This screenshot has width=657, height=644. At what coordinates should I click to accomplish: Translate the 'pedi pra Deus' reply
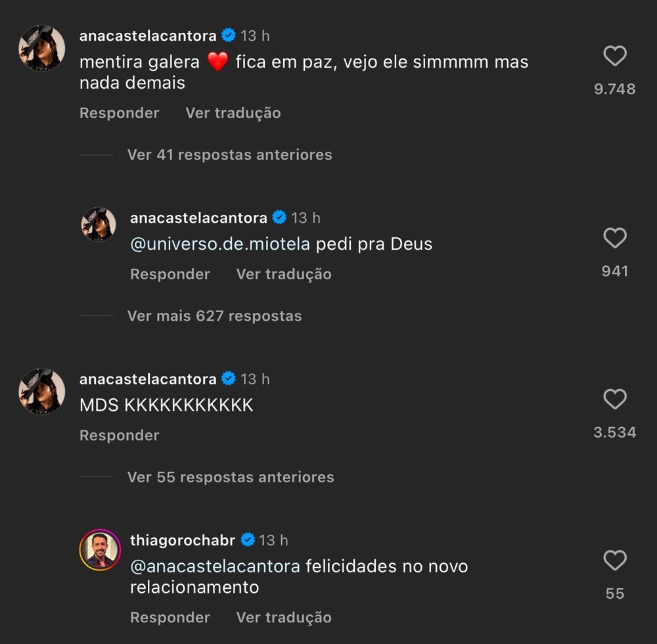[x=284, y=275]
